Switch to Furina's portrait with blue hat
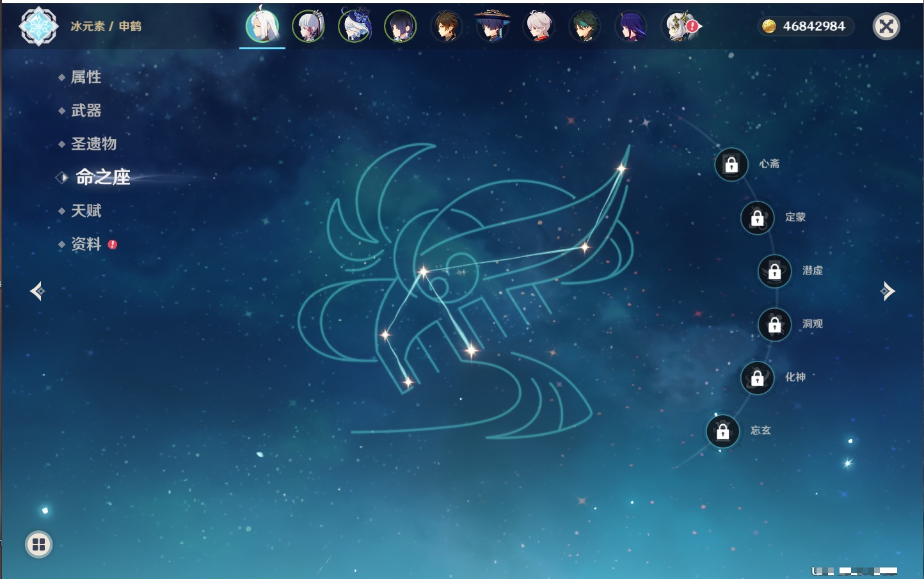This screenshot has height=579, width=924. [x=354, y=26]
